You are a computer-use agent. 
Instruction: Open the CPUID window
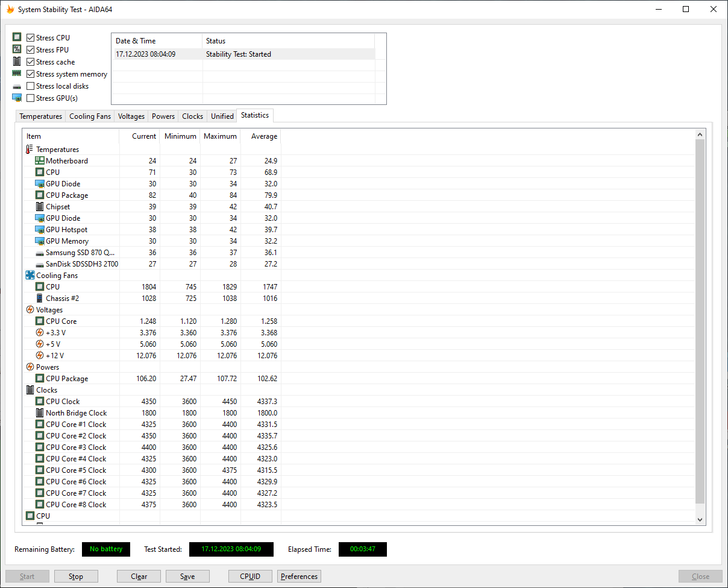coord(250,577)
